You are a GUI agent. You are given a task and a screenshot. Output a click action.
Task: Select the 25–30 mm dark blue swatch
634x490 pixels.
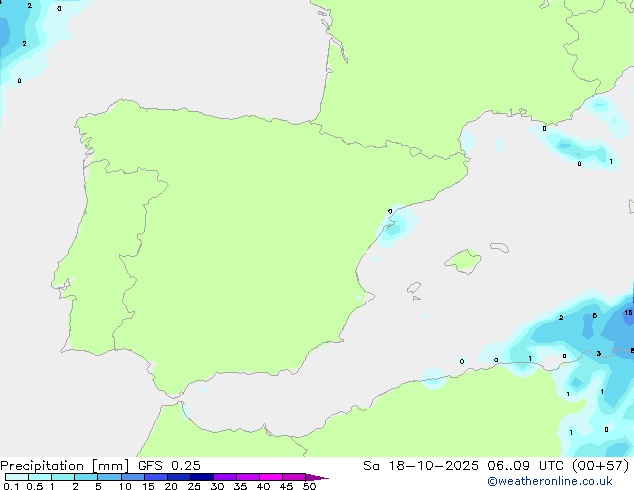coord(202,477)
